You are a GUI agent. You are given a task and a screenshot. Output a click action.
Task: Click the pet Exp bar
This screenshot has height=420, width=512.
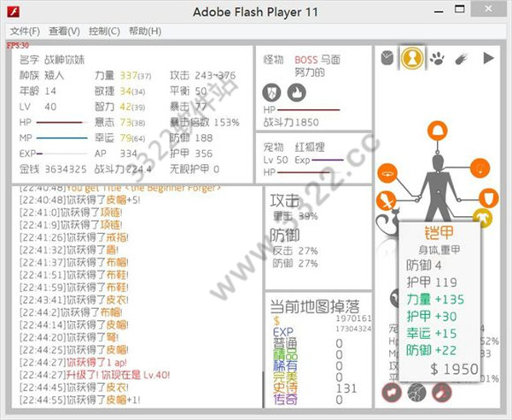coord(328,160)
